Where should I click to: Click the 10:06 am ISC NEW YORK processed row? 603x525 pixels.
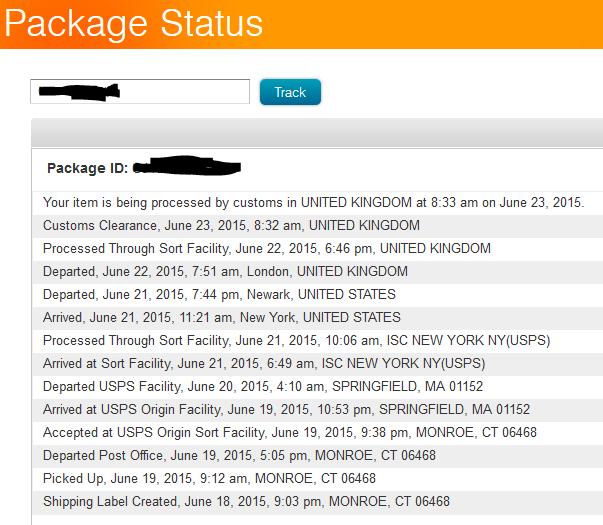coord(296,340)
